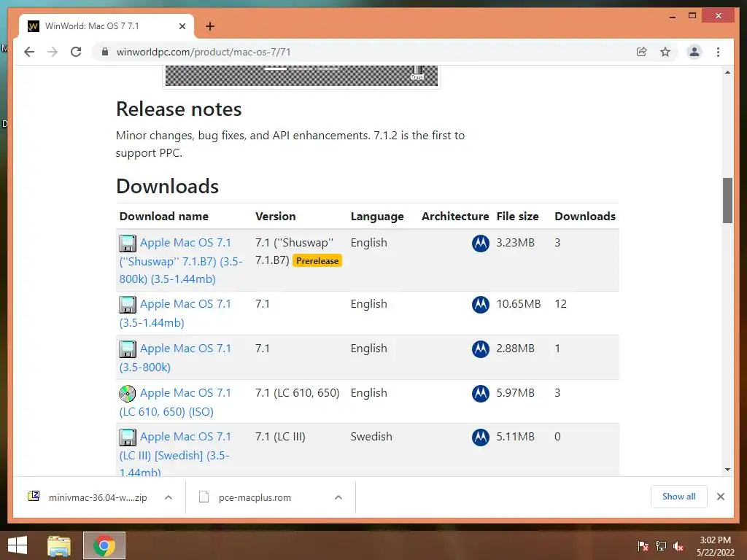747x560 pixels.
Task: Open the network tray icon
Action: (661, 546)
